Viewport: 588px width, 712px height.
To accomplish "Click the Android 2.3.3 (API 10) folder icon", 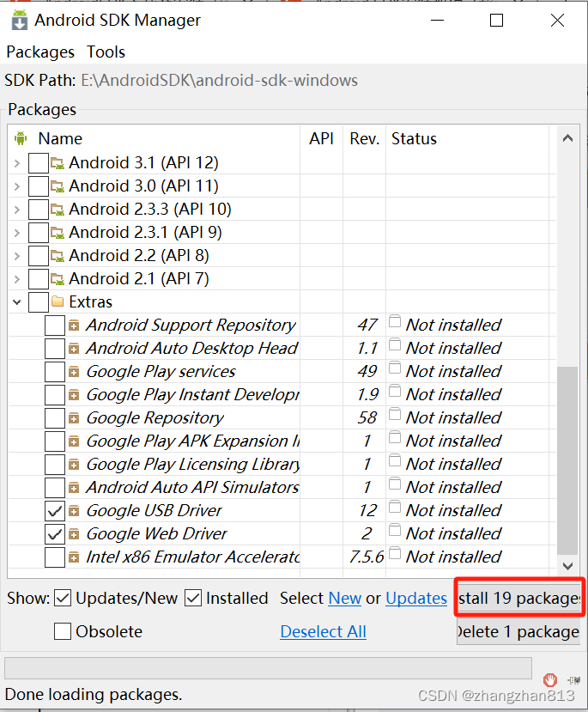I will tap(58, 210).
